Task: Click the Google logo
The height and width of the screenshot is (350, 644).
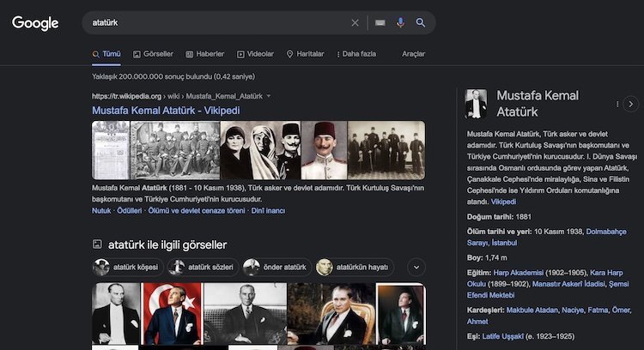Action: (35, 23)
